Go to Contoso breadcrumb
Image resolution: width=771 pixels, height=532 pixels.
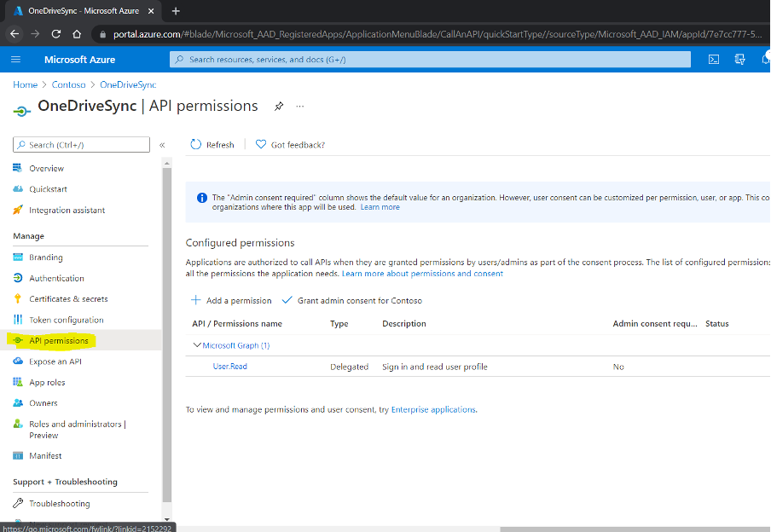point(68,84)
